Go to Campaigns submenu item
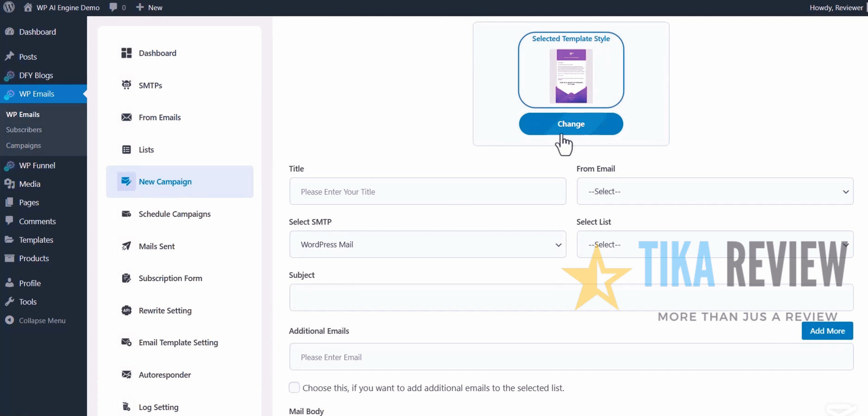This screenshot has height=416, width=868. pyautogui.click(x=24, y=146)
